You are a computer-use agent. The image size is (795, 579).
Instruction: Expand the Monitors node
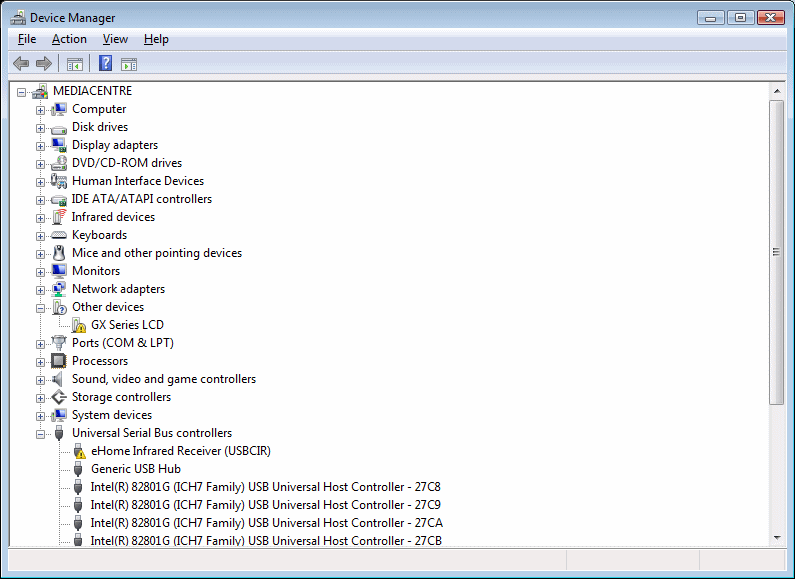click(x=40, y=272)
